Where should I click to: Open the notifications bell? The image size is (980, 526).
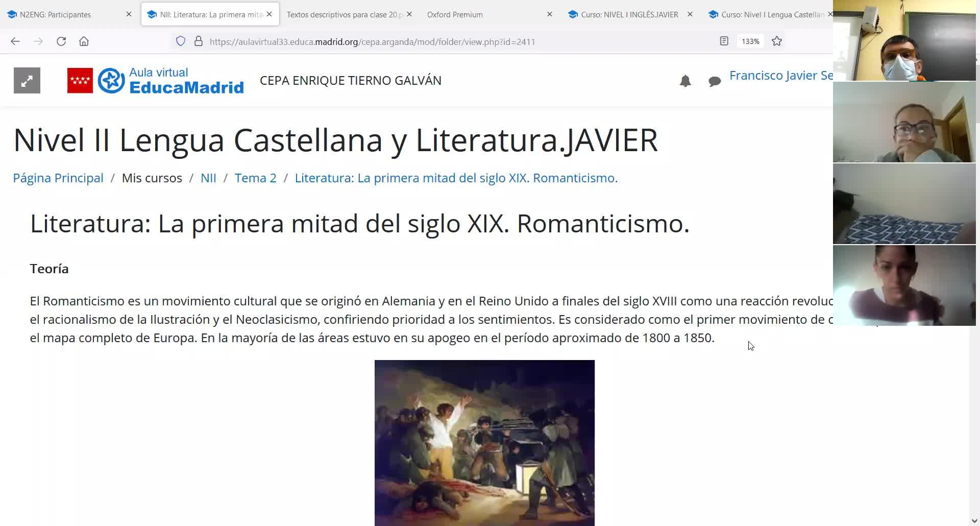685,81
